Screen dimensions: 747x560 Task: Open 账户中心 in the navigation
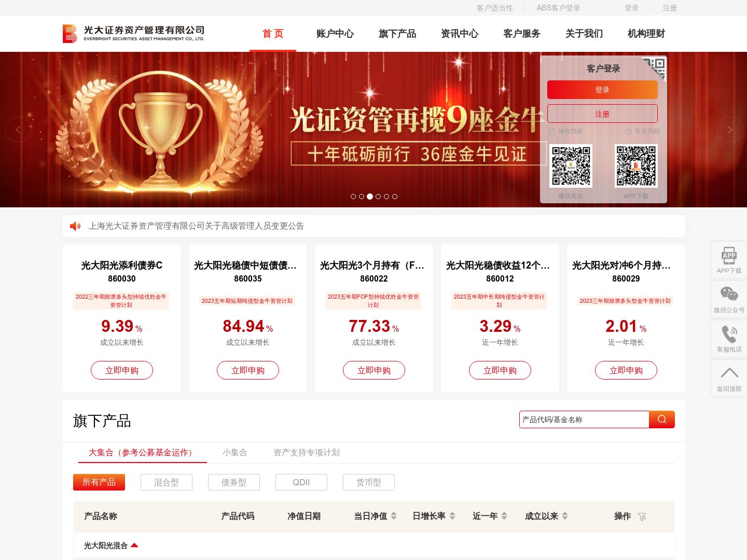[335, 34]
